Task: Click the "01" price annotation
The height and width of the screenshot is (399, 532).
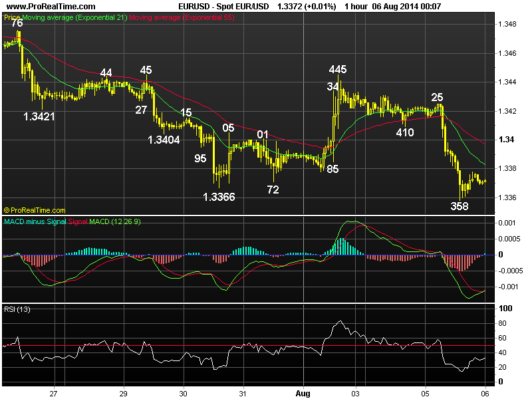Action: tap(263, 135)
